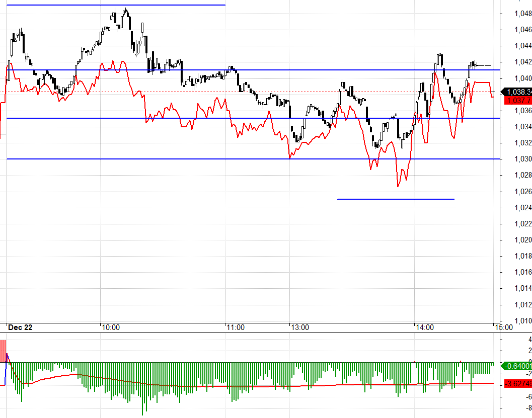Click the 15:00 time axis label

tap(504, 327)
